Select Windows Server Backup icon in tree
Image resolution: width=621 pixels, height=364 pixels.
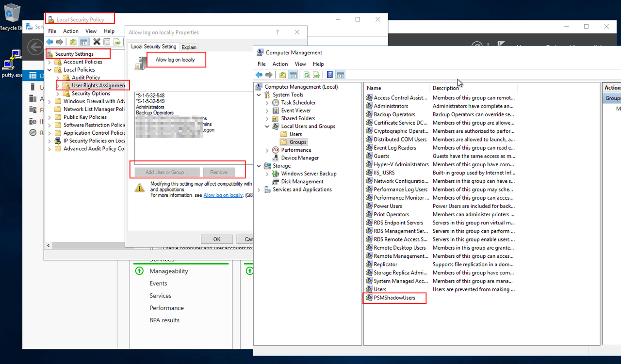pyautogui.click(x=276, y=174)
